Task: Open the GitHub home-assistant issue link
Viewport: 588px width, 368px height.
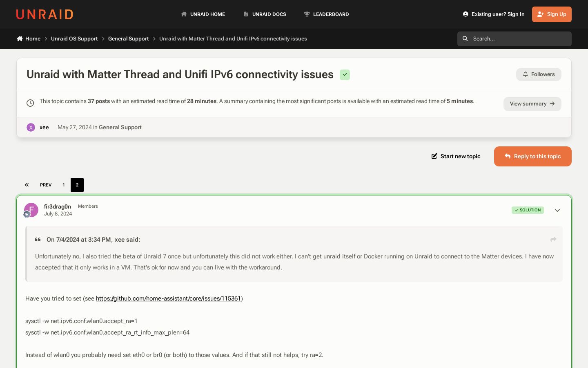Action: coord(169,298)
